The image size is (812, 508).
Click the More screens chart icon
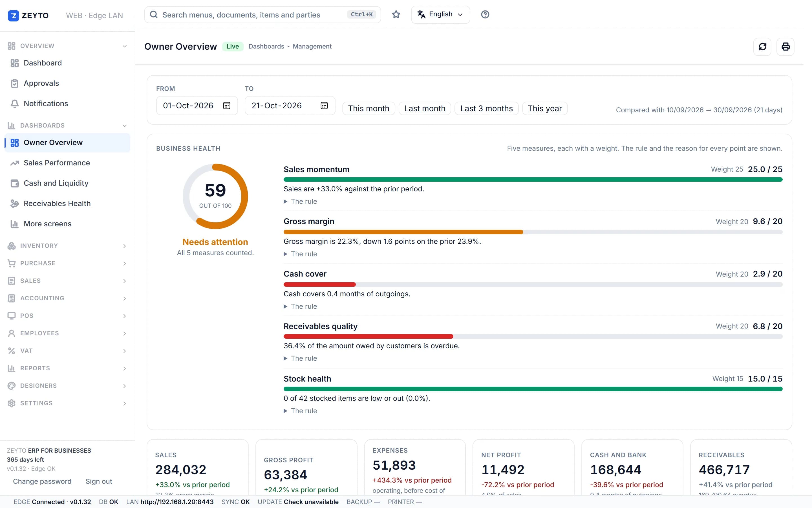14,224
